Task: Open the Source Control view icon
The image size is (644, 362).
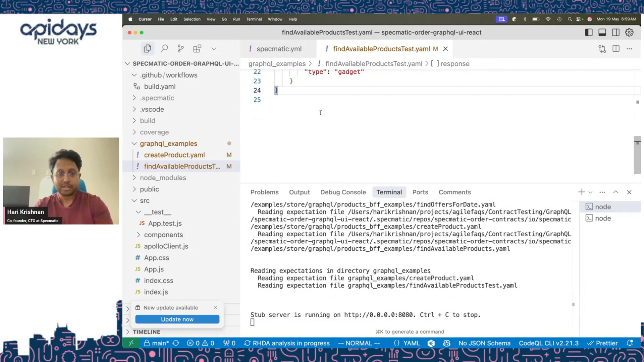Action: click(180, 49)
